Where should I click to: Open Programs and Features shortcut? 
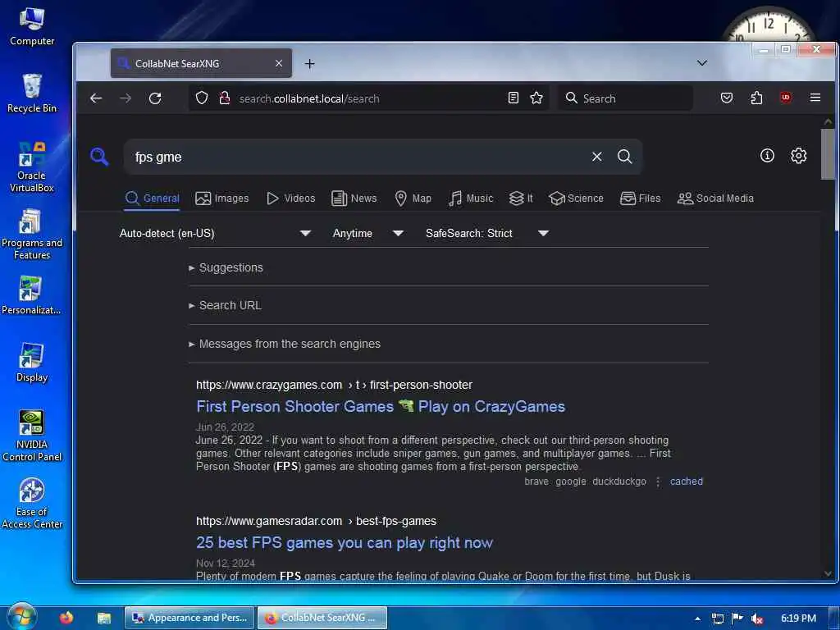click(32, 235)
